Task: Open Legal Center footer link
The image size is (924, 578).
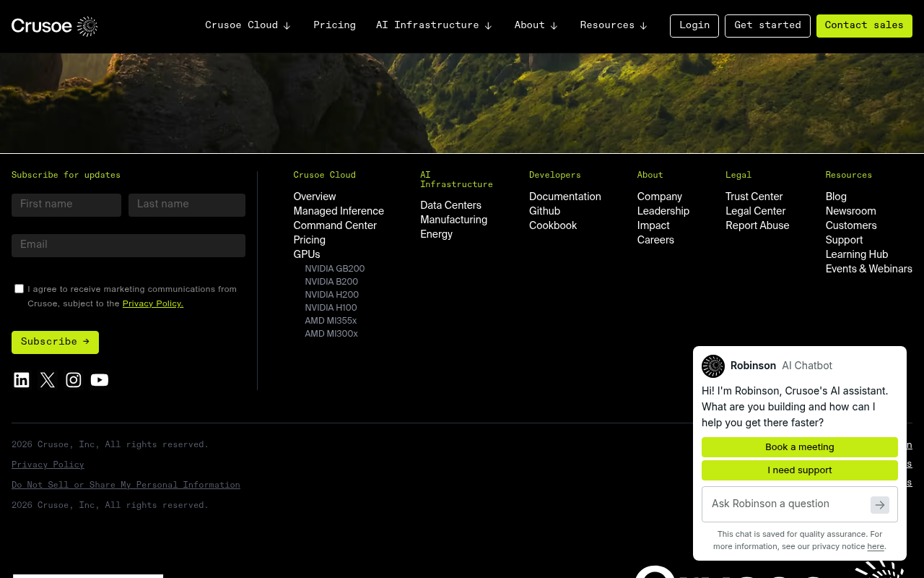Action: click(x=756, y=211)
